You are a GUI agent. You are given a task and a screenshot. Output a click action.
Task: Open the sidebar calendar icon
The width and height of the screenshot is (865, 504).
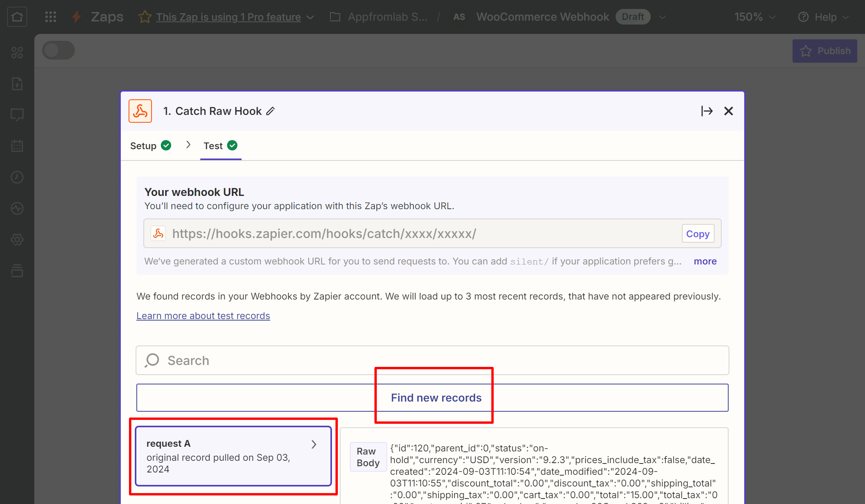pos(17,146)
